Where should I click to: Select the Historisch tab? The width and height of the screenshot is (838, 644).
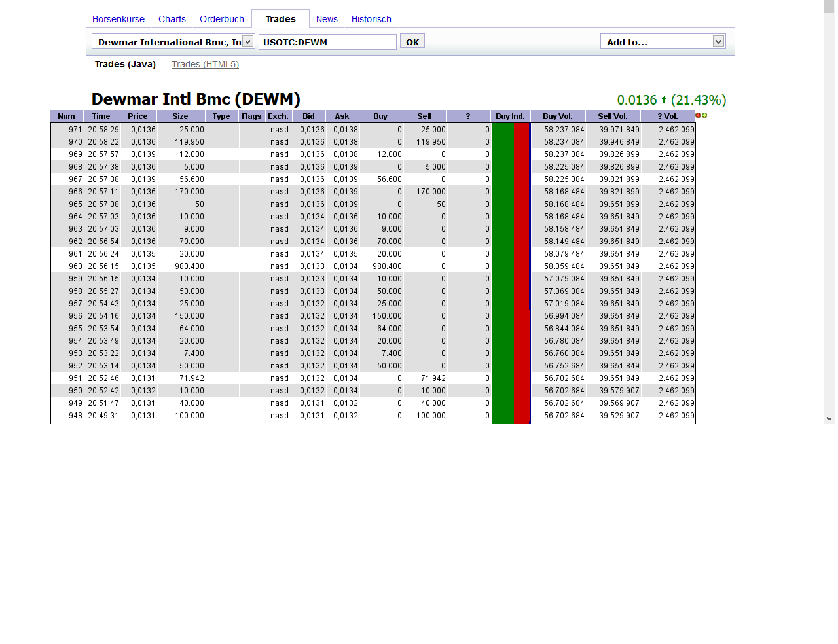tap(371, 19)
